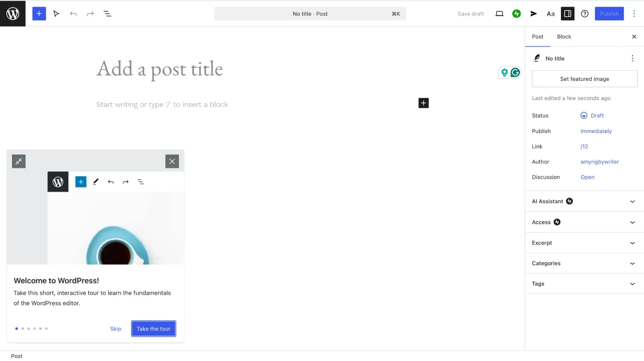Image resolution: width=644 pixels, height=361 pixels.
Task: Click the Skip tour link
Action: coord(115,328)
